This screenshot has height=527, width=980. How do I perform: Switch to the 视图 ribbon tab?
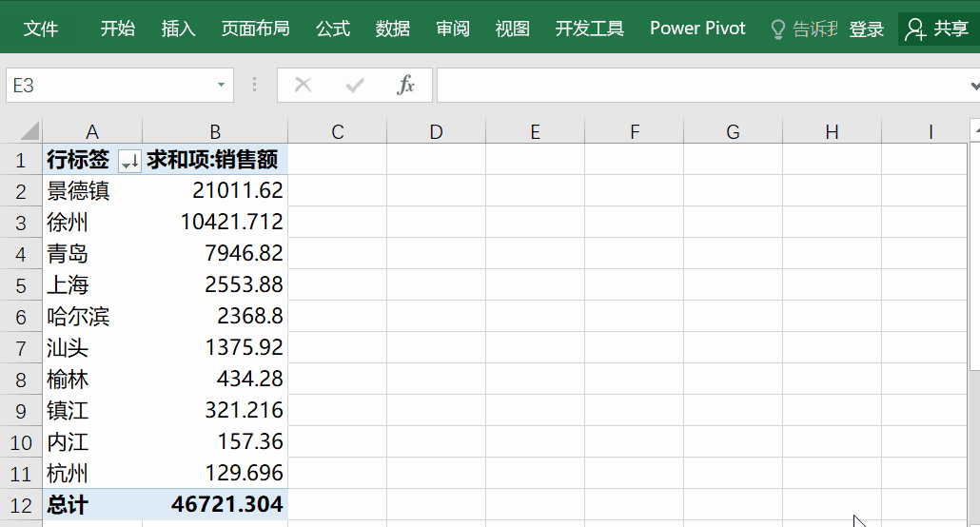[513, 29]
